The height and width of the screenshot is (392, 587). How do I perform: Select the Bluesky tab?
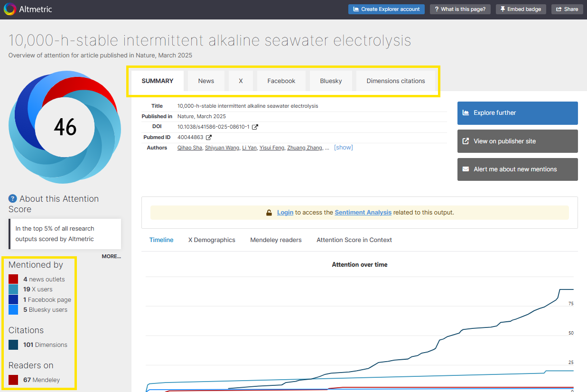pyautogui.click(x=331, y=81)
